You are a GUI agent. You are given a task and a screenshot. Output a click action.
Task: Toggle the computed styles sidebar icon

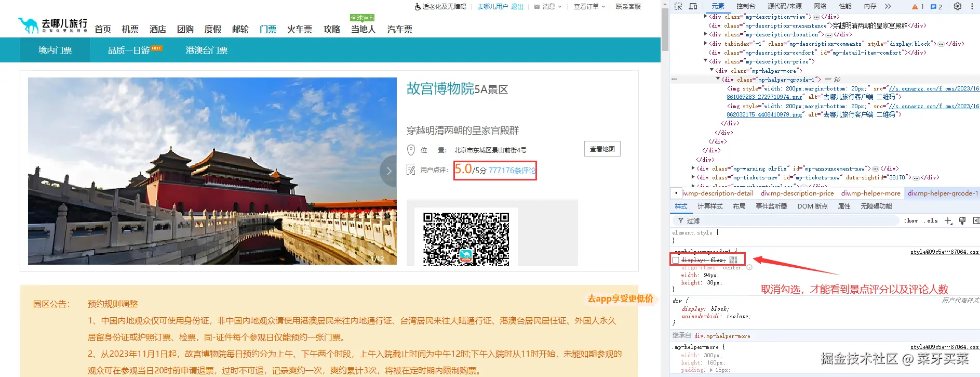point(976,220)
